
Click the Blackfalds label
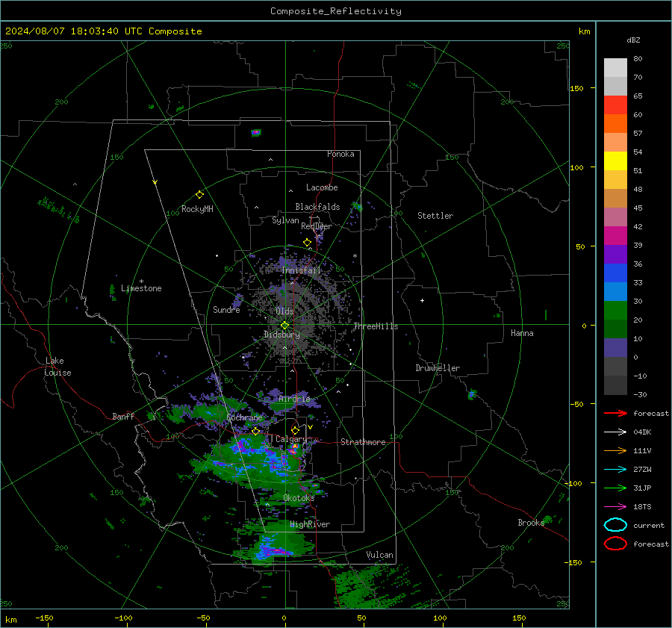click(317, 207)
